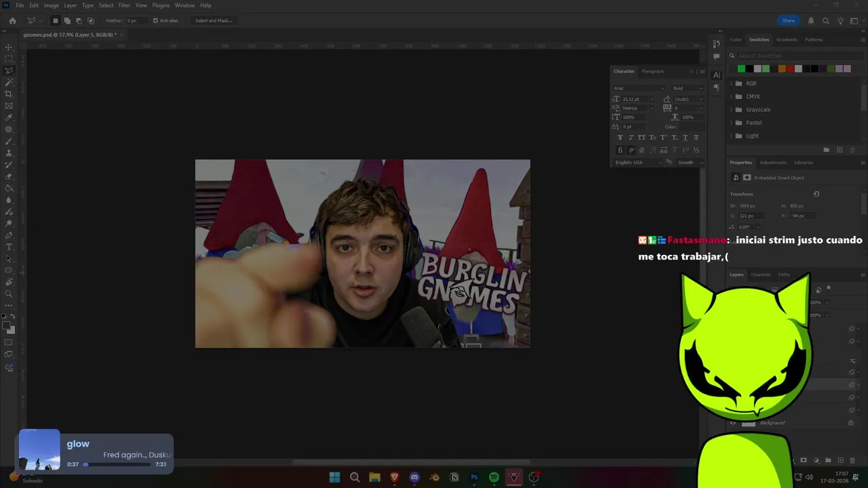Toggle Small Caps in Character panel

click(x=652, y=138)
